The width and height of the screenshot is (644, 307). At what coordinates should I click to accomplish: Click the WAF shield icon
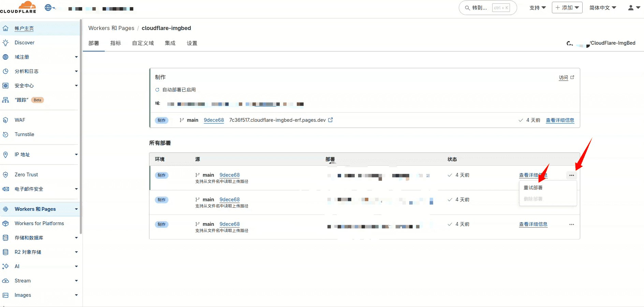click(5, 120)
